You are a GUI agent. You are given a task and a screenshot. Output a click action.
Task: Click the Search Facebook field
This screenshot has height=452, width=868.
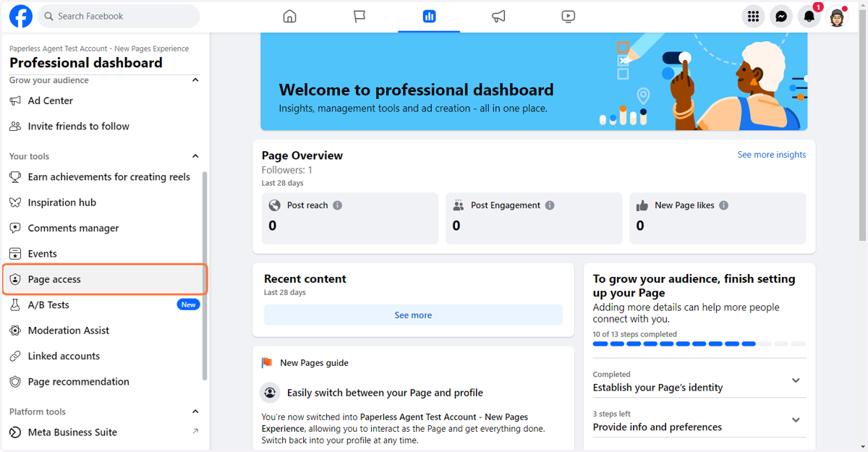[119, 16]
